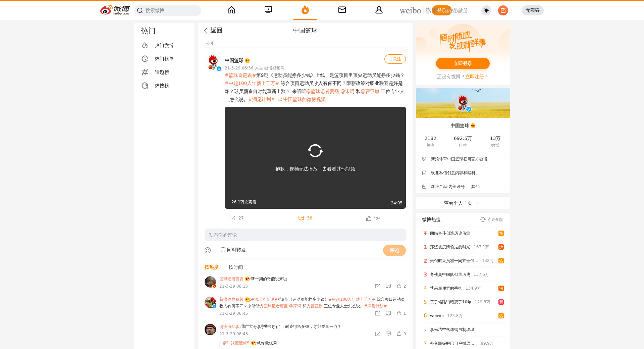Refresh hot search via 点击刷新
The width and height of the screenshot is (644, 349).
(x=492, y=219)
